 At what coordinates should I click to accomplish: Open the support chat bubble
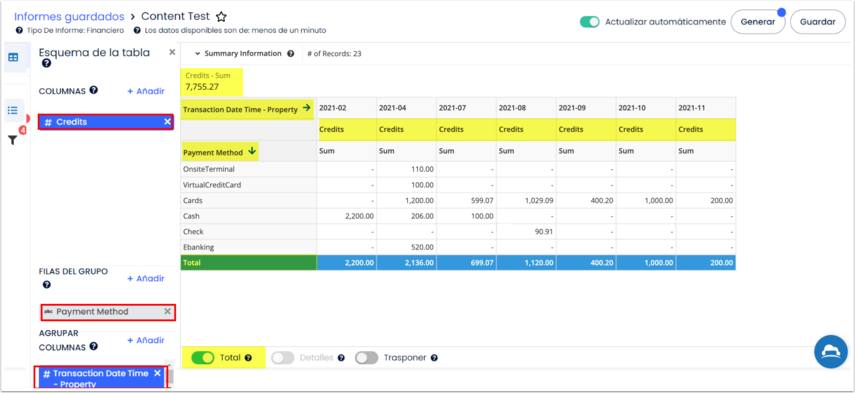[830, 352]
